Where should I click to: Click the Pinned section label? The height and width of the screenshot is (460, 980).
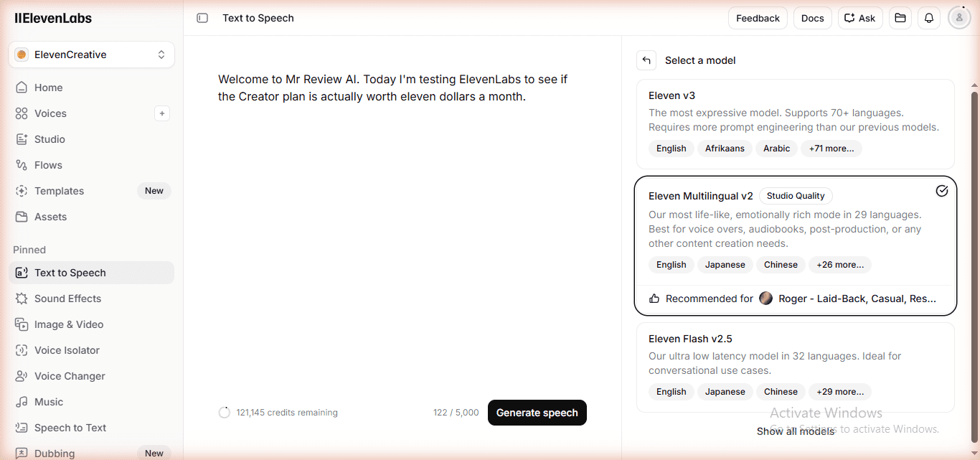click(29, 250)
